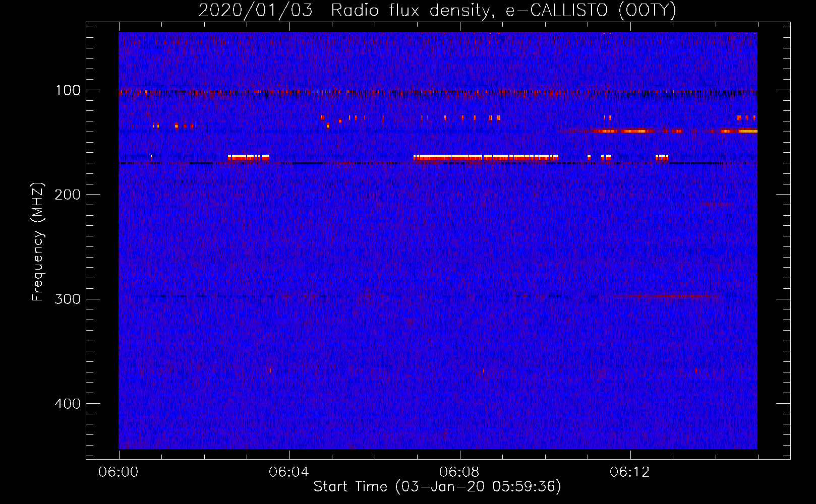Click the 'Start Time (03-Jan-20 05:59:36)' label

437,486
